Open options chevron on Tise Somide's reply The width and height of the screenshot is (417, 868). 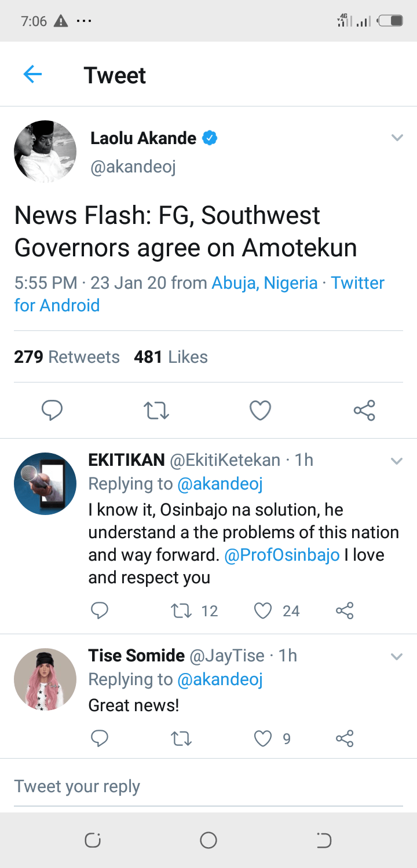pos(397,657)
